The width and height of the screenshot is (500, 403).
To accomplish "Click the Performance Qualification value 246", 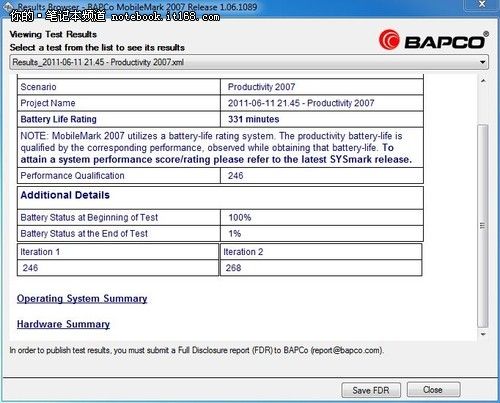I will point(236,176).
